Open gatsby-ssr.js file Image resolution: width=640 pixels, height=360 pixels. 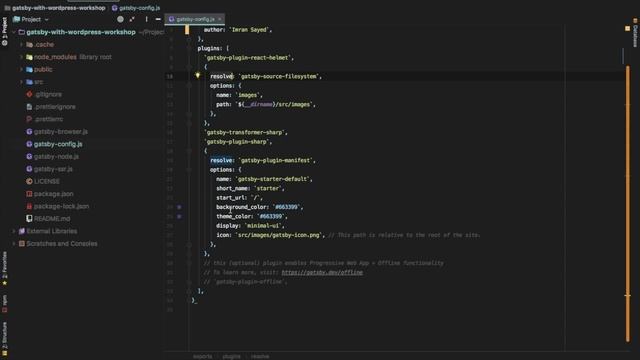(x=53, y=169)
